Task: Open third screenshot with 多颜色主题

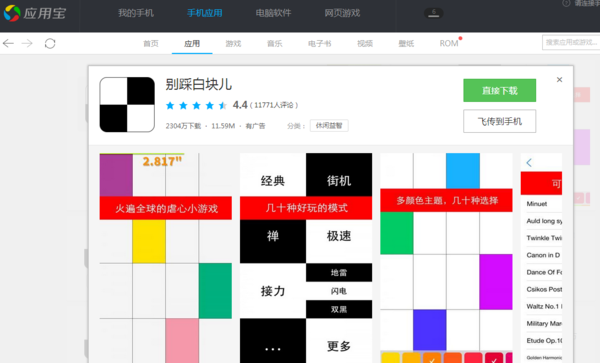Action: point(446,258)
